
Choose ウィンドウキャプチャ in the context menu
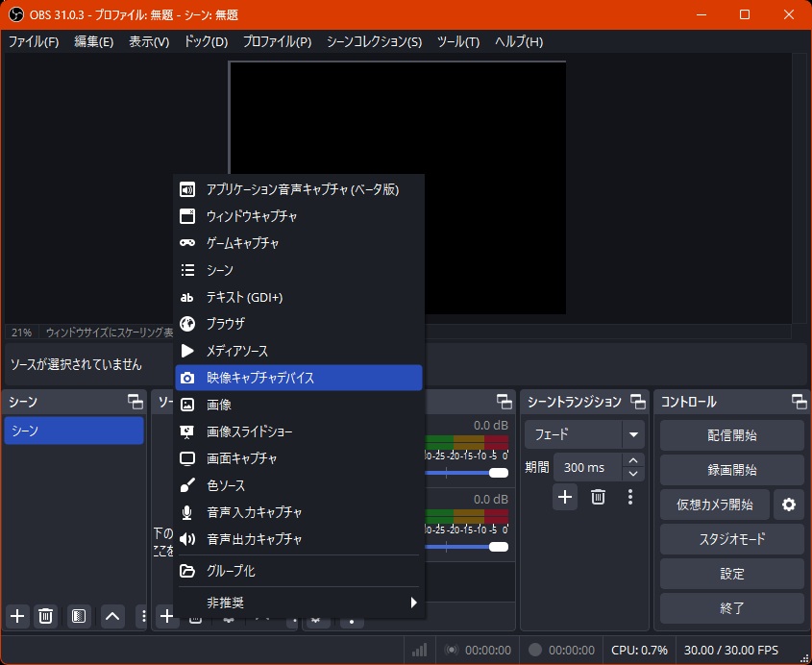click(299, 216)
